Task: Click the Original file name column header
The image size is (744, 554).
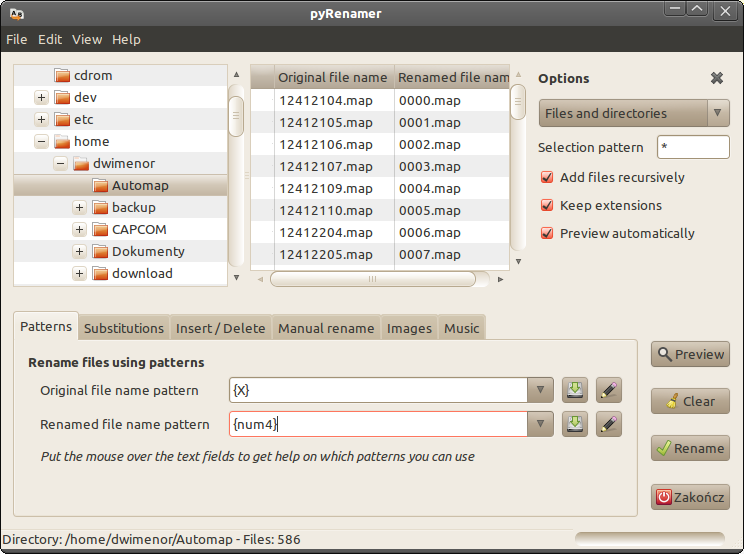Action: point(334,77)
